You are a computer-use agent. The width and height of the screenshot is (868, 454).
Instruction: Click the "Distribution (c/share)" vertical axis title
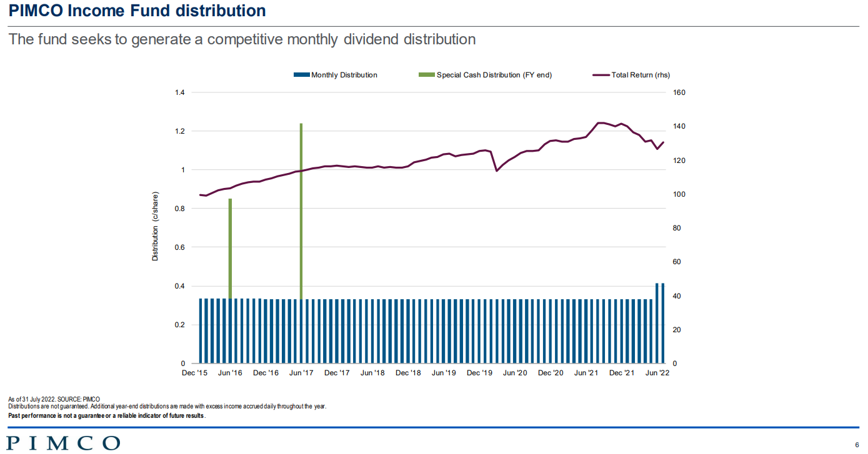pyautogui.click(x=156, y=226)
